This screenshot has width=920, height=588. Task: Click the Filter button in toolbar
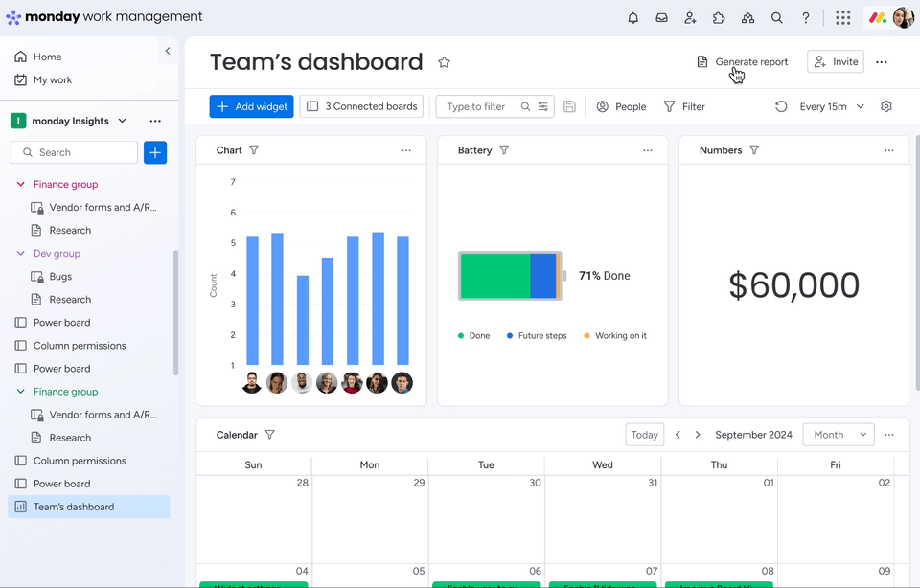(684, 106)
